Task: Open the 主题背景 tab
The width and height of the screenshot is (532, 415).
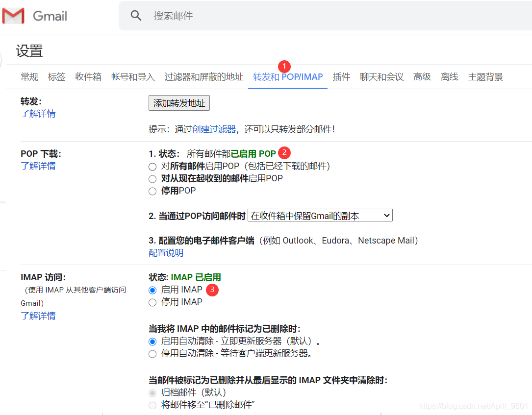Action: (485, 77)
